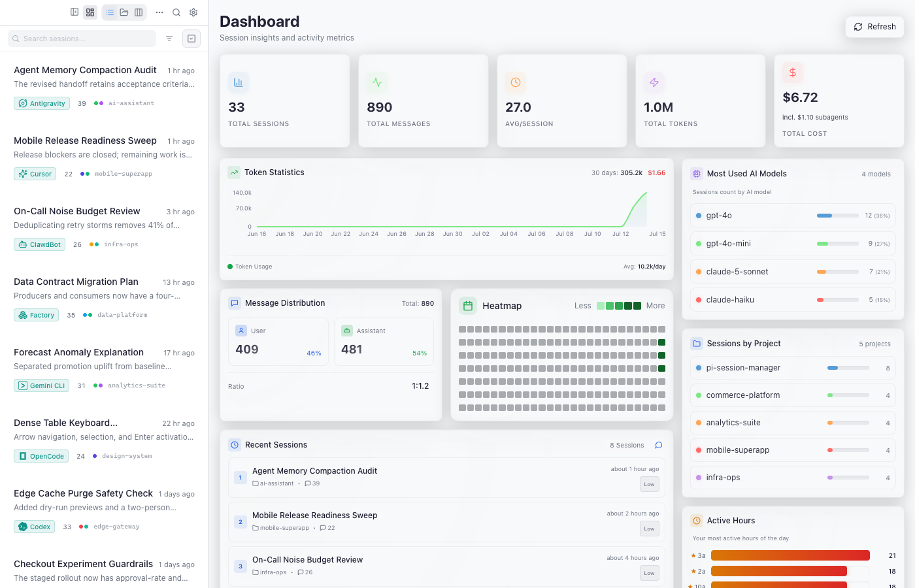Click the Total Tokens lightning icon
This screenshot has width=915, height=588.
654,82
